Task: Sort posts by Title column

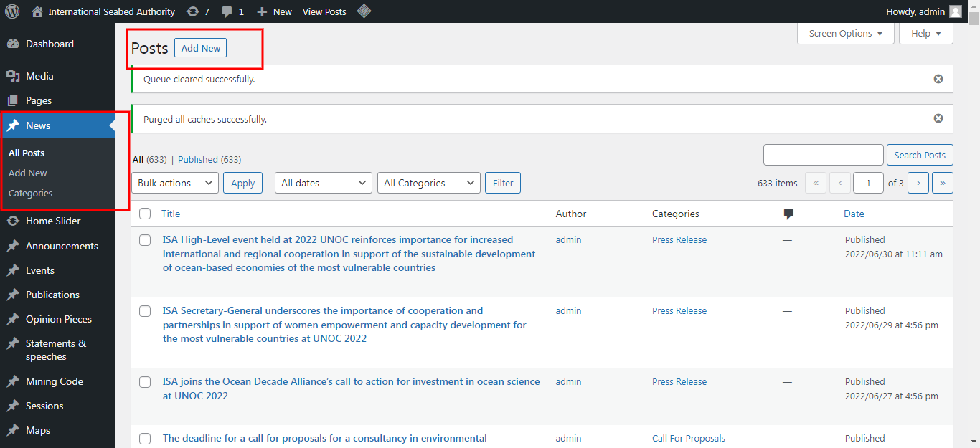Action: click(x=171, y=214)
